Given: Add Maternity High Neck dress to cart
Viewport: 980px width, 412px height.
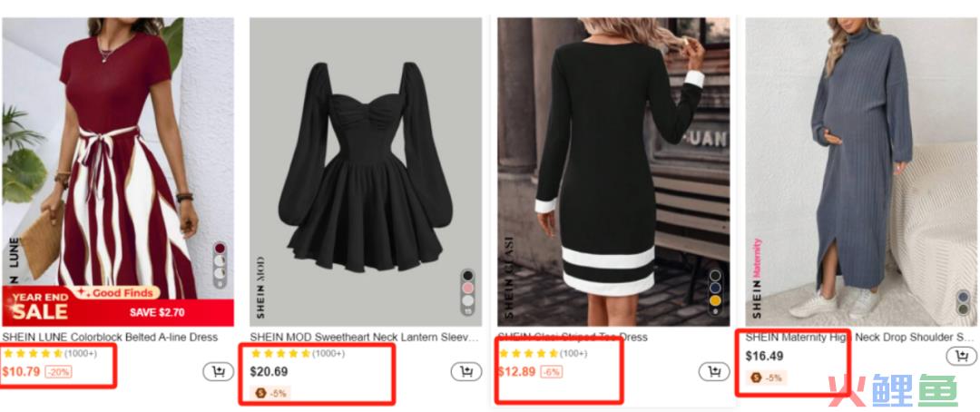Looking at the screenshot, I should pos(961,357).
